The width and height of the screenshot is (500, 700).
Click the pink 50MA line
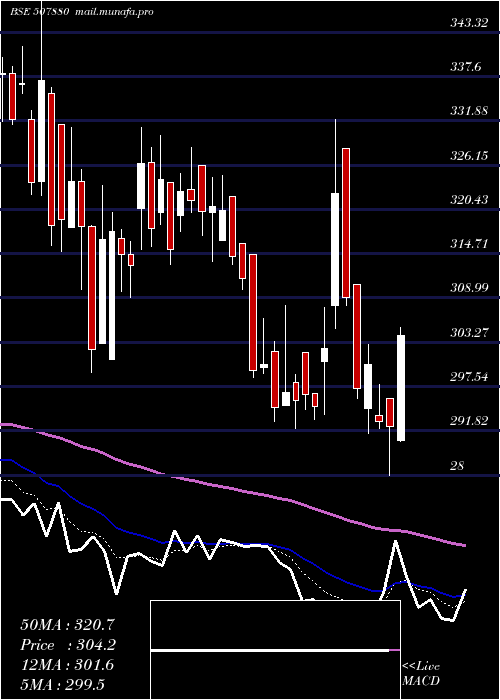pos(232,489)
